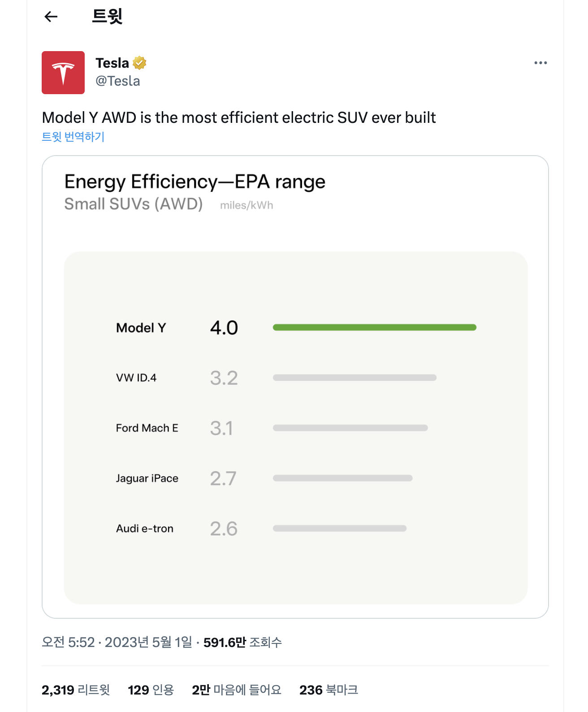The height and width of the screenshot is (712, 588).
Task: Click the 트윗 page header title
Action: click(x=107, y=16)
